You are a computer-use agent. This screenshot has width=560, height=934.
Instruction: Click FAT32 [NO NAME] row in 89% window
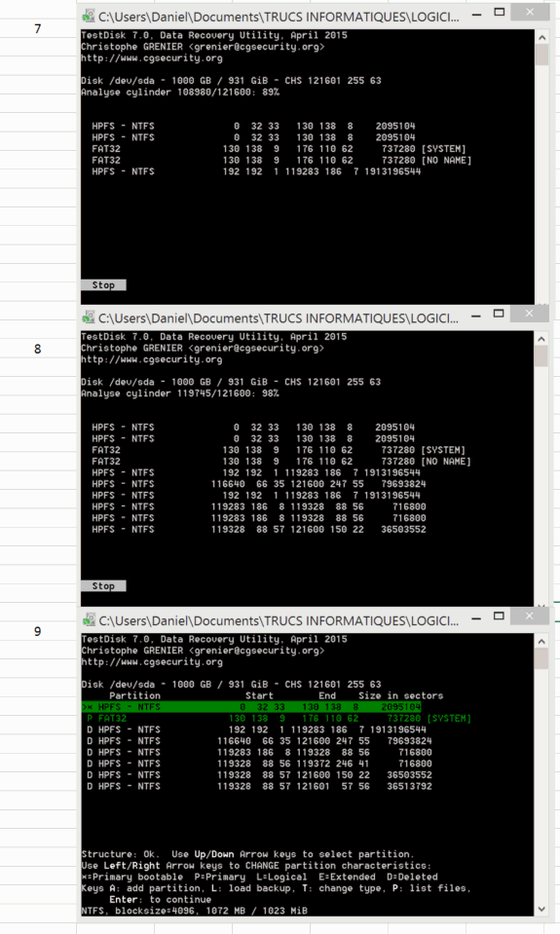281,161
